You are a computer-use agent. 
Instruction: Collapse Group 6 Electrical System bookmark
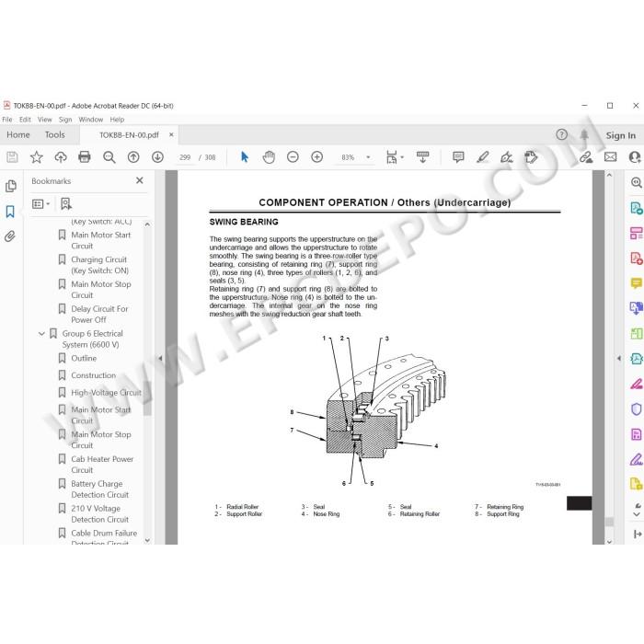tap(41, 333)
